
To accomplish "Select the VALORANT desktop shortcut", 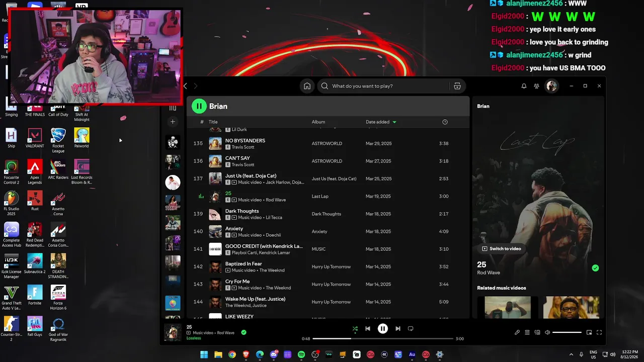I will click(35, 138).
